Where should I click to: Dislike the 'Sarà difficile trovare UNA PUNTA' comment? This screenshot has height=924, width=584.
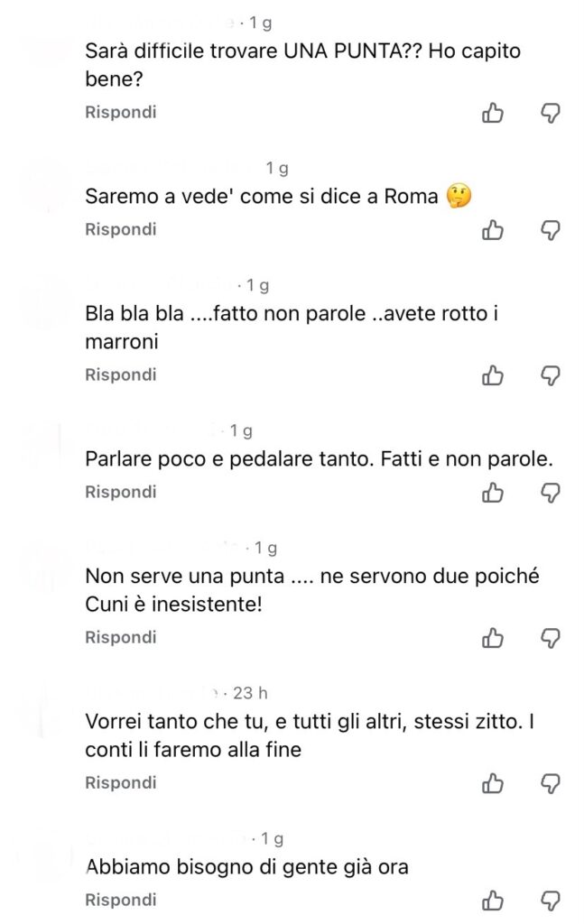550,113
